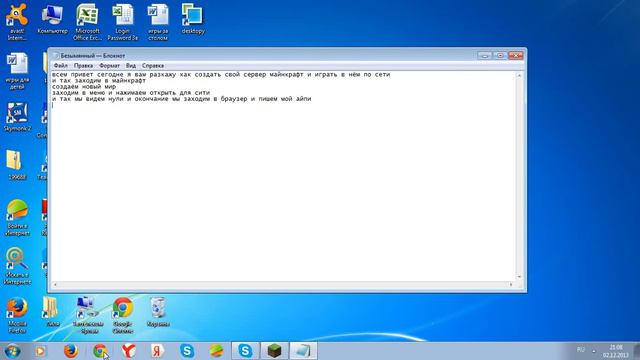Select the Корзина recycle bin icon
The image size is (640, 360).
pos(158,312)
